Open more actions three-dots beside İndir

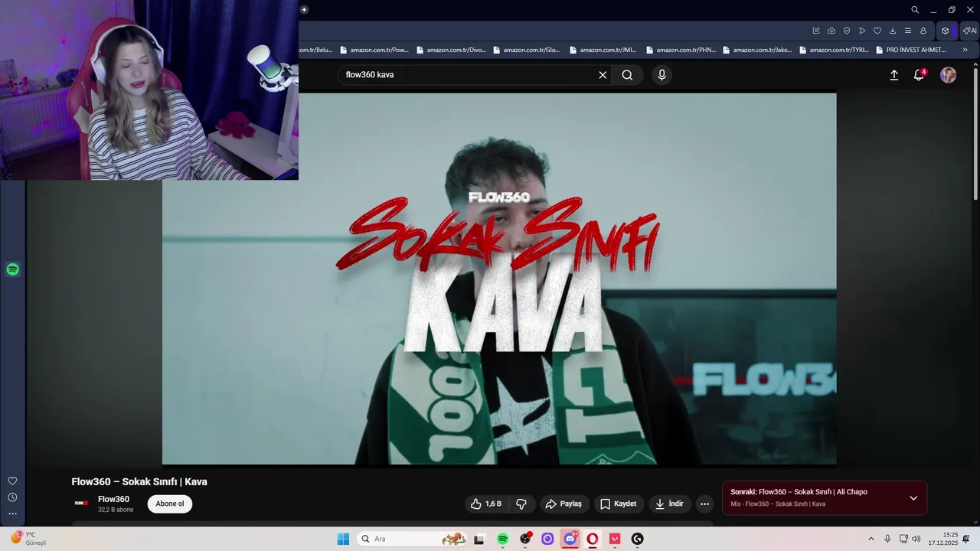(705, 504)
